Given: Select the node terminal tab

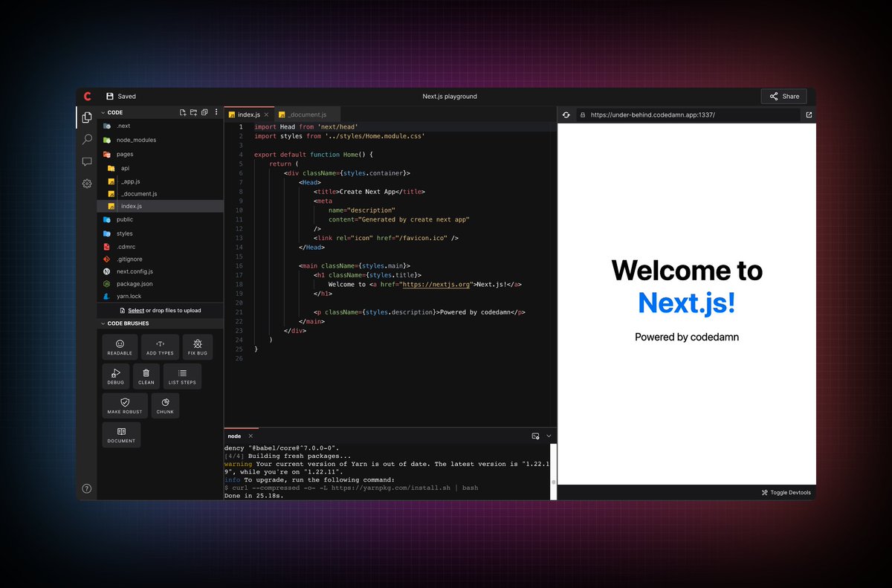Looking at the screenshot, I should point(234,436).
